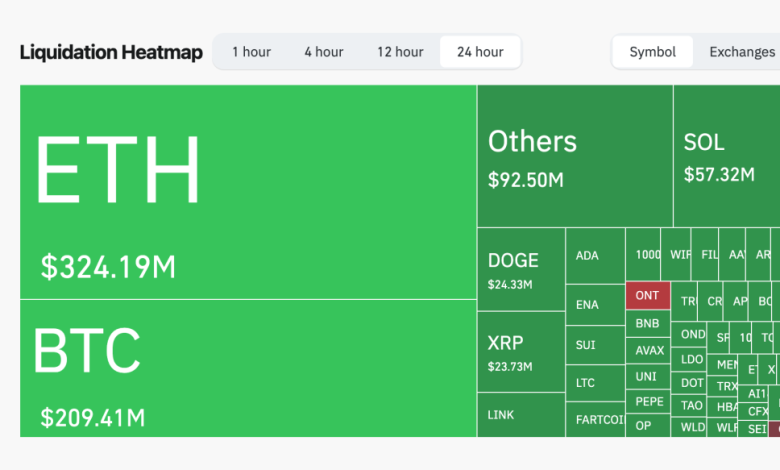Screen dimensions: 780x470
Task: Click the FIL heatmap tile
Action: click(705, 255)
